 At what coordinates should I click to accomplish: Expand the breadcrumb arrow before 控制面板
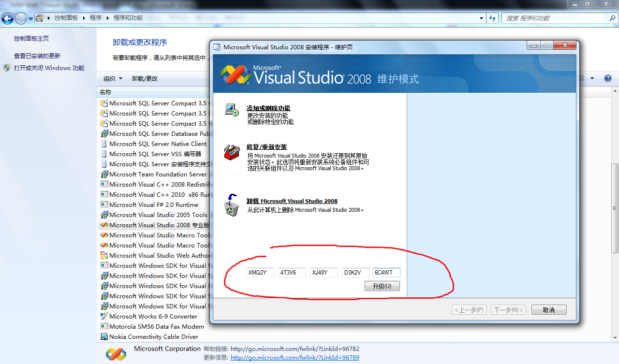tap(49, 18)
